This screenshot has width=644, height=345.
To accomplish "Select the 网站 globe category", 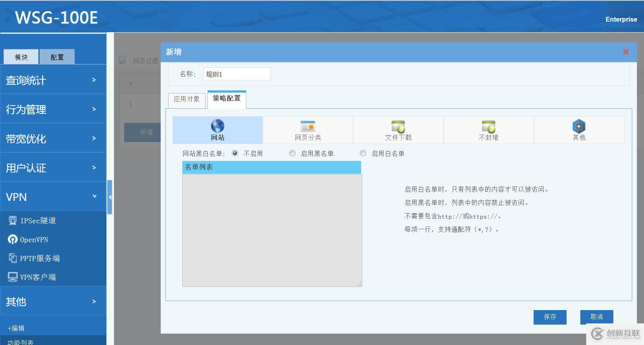I will (218, 130).
